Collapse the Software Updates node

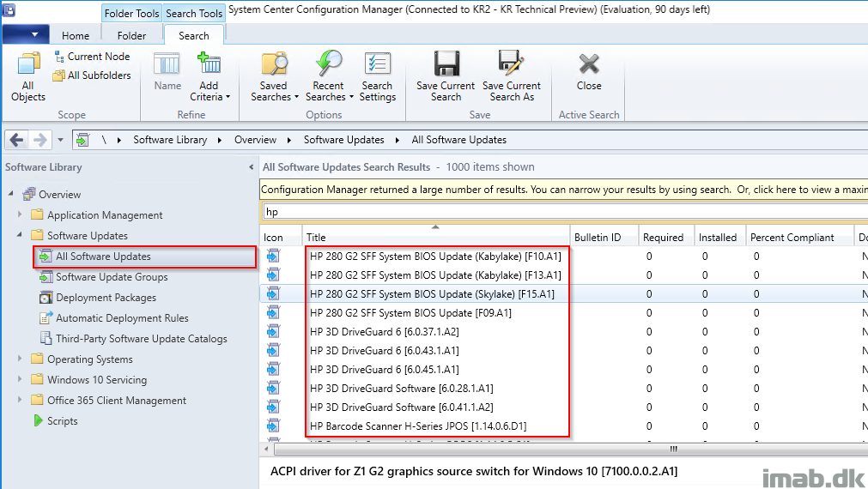click(20, 235)
